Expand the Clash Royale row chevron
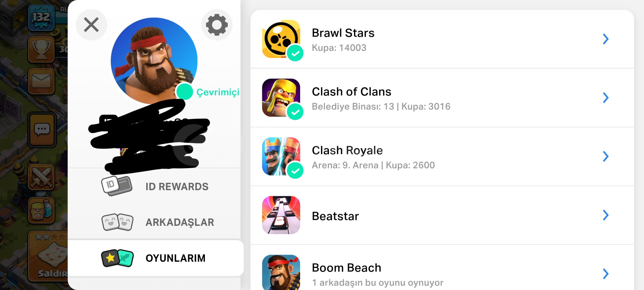Image resolution: width=644 pixels, height=290 pixels. tap(606, 156)
